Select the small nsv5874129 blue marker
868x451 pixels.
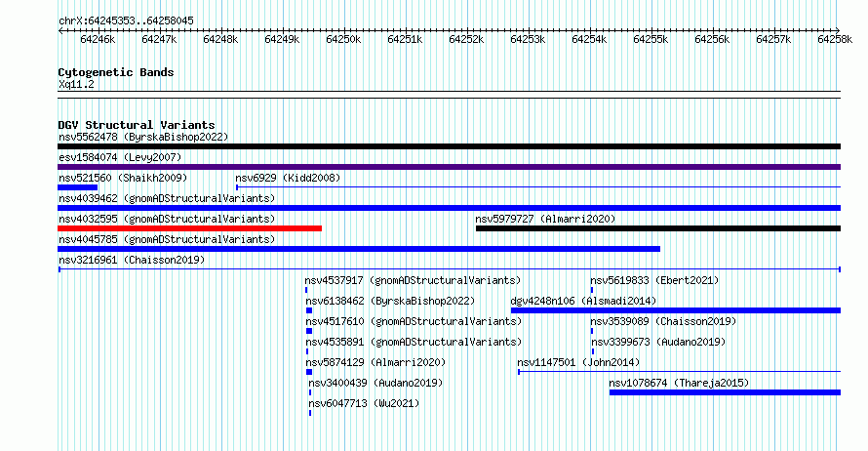[309, 372]
